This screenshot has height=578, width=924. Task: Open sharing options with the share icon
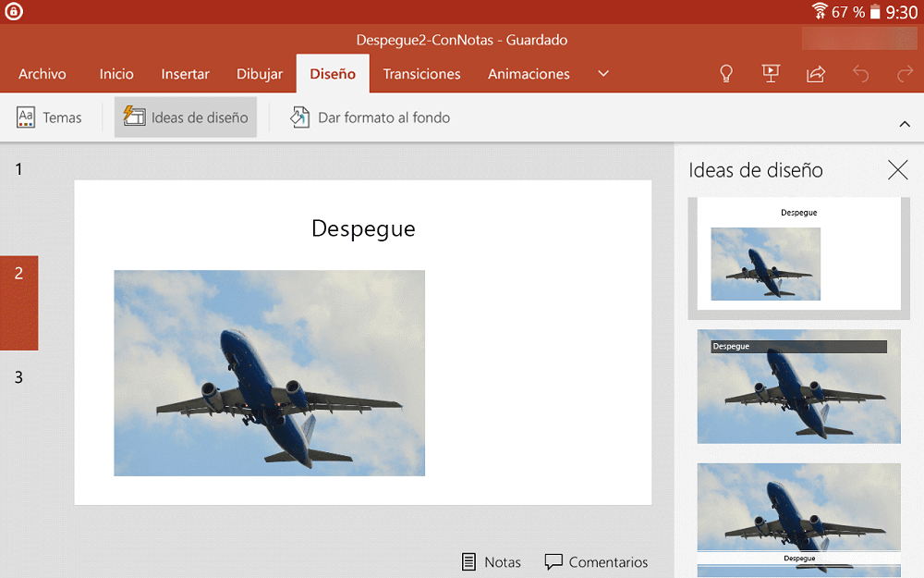pos(816,73)
